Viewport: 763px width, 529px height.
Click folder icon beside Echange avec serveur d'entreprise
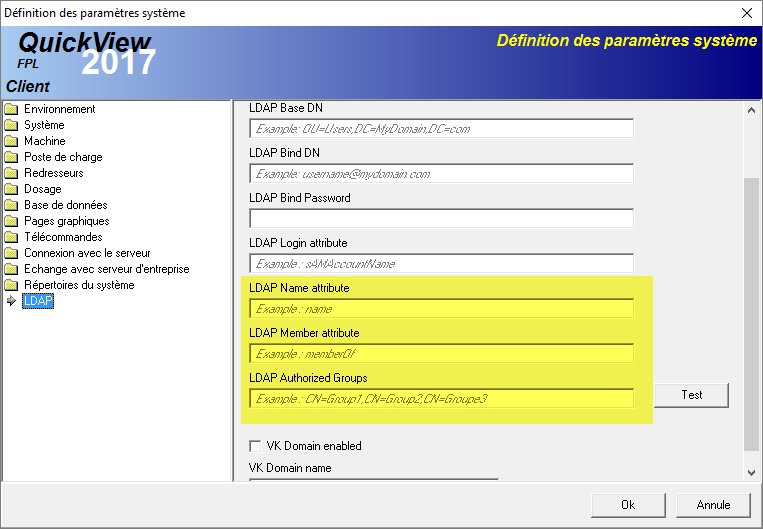coord(11,269)
